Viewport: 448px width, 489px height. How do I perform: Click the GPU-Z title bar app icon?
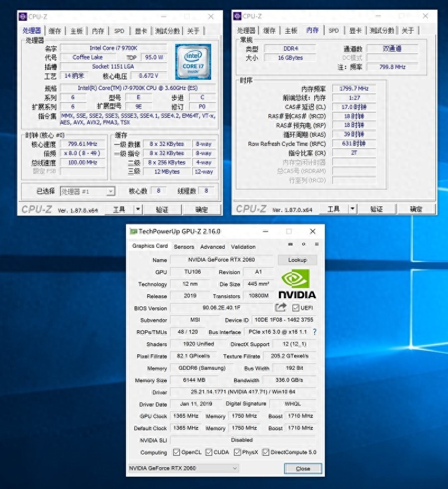(133, 231)
